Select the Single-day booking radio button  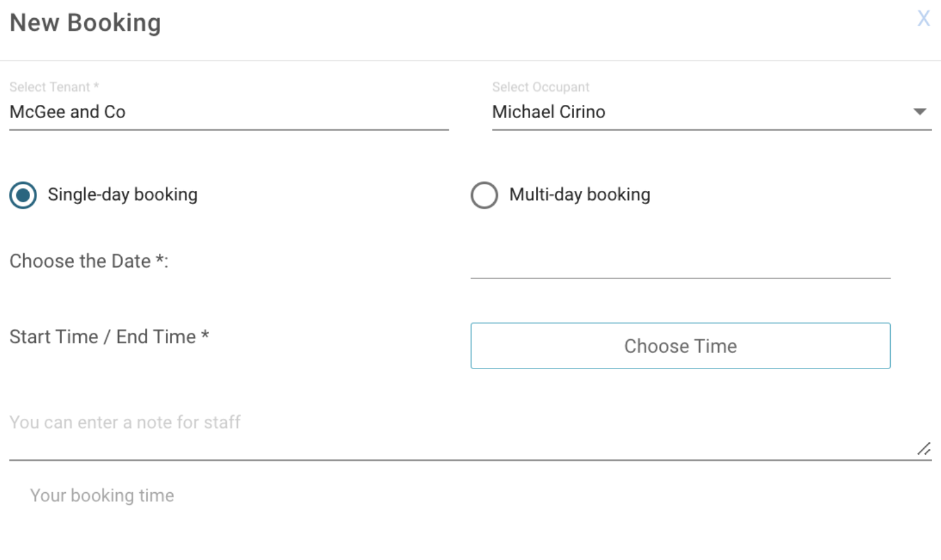pos(23,195)
